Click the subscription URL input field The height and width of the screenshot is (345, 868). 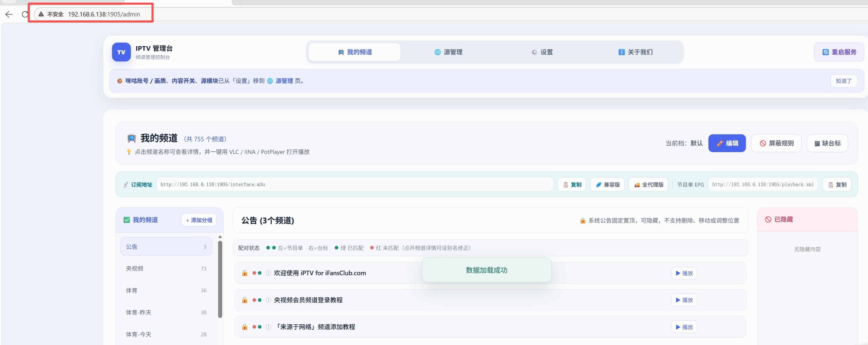[354, 184]
